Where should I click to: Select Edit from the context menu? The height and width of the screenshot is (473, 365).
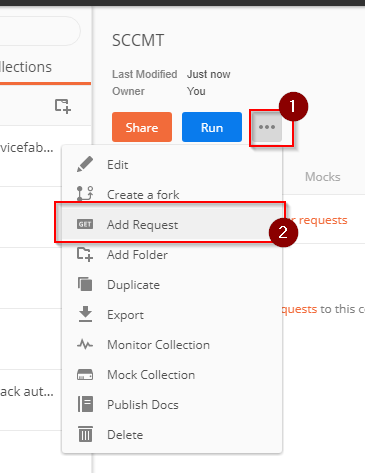tap(172, 165)
